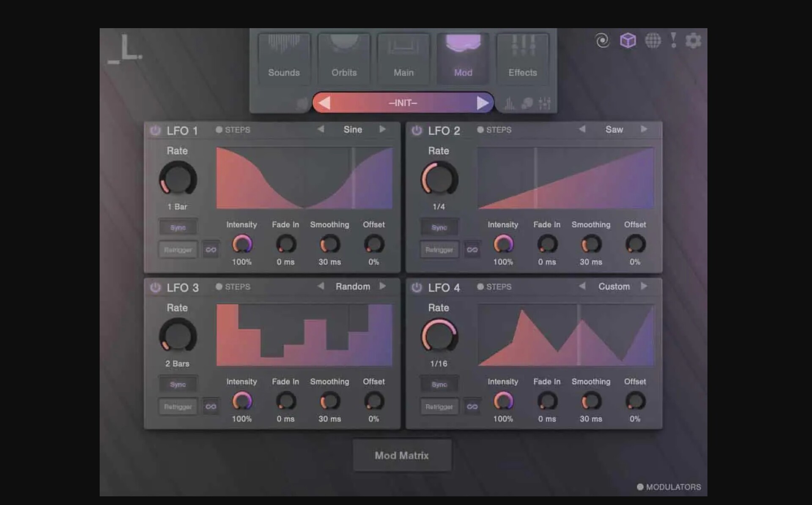Click the spiral icon in top right
Image resolution: width=812 pixels, height=505 pixels.
(x=602, y=41)
